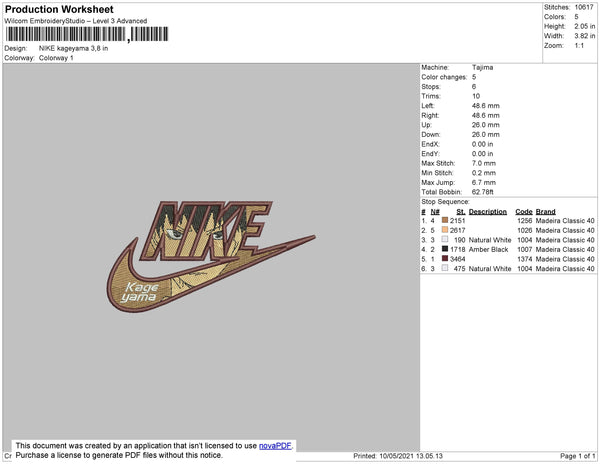Screen dimensions: 600x464
Task: Click the Machine value Tajima
Action: (x=482, y=67)
